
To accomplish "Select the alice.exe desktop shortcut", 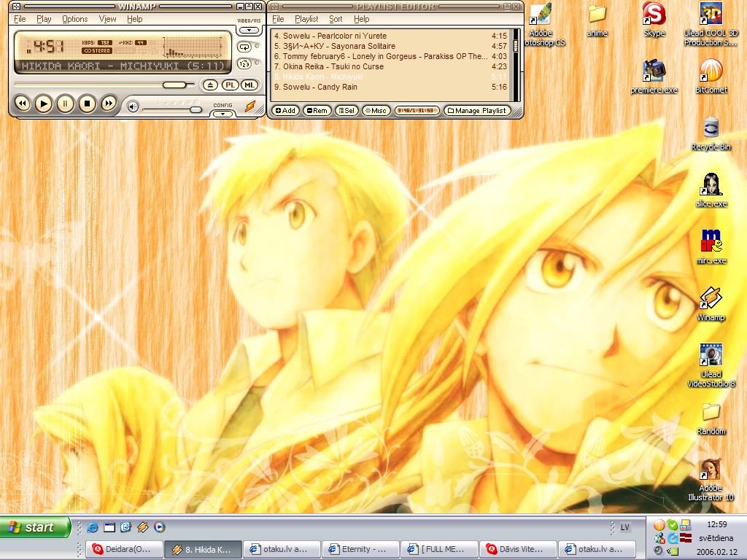I will [711, 190].
